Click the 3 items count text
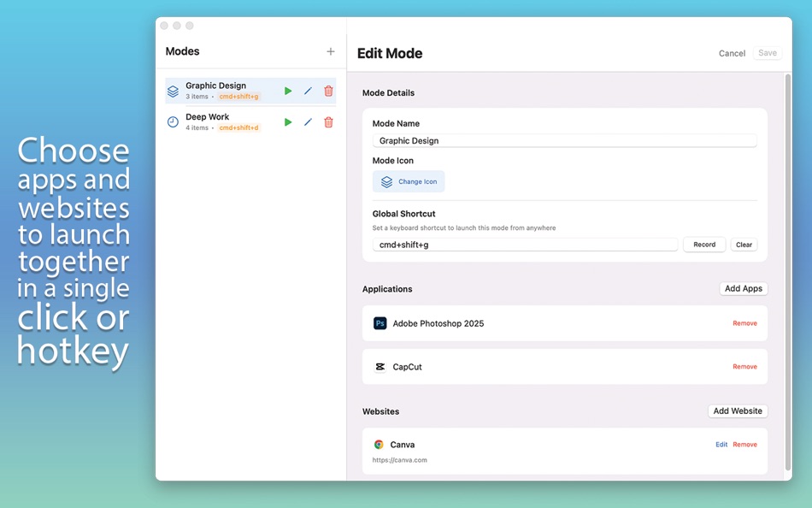 point(197,97)
